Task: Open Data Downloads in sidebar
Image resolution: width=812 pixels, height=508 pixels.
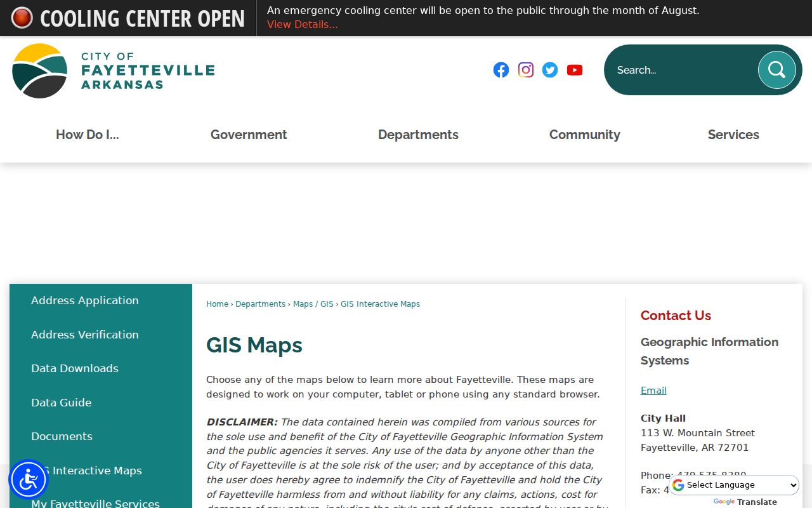Action: pos(75,368)
